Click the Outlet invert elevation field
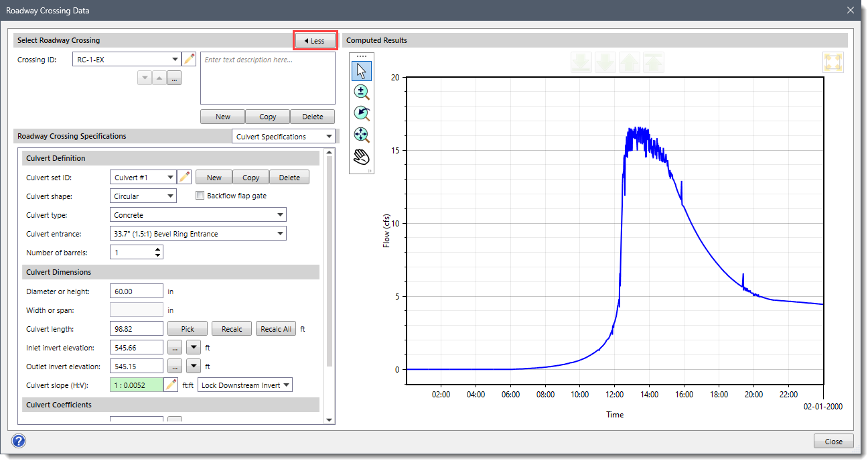868x461 pixels. 137,367
